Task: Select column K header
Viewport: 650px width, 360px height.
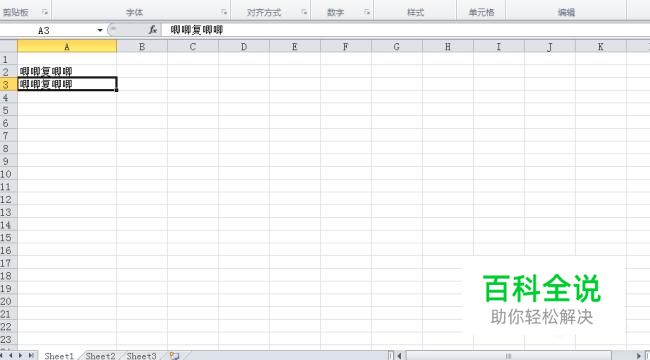Action: (x=601, y=46)
